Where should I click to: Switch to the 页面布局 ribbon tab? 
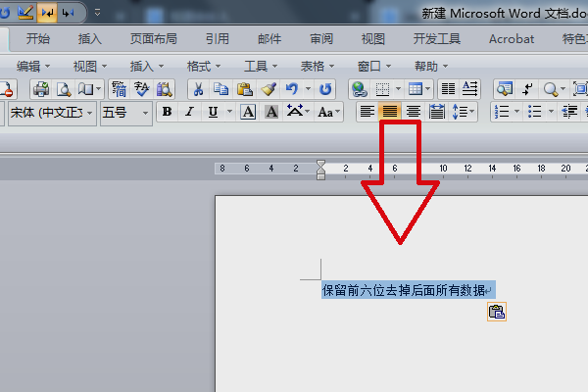tap(154, 38)
